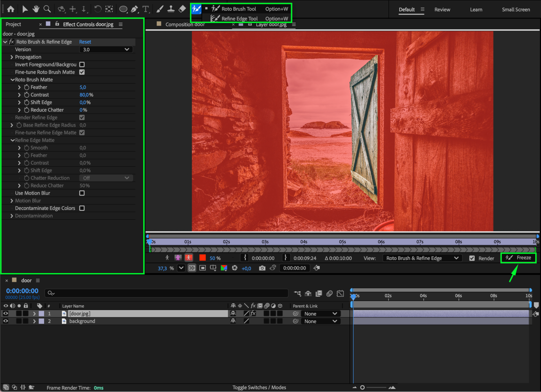Select the Type text tool
This screenshot has height=392, width=541.
pos(146,9)
